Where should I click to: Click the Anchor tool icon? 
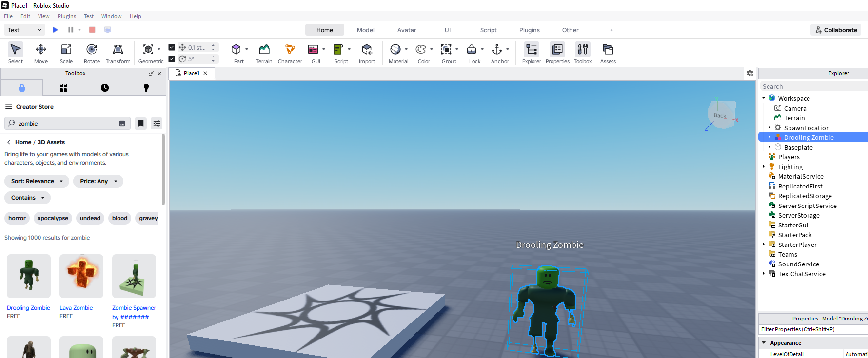pos(496,49)
